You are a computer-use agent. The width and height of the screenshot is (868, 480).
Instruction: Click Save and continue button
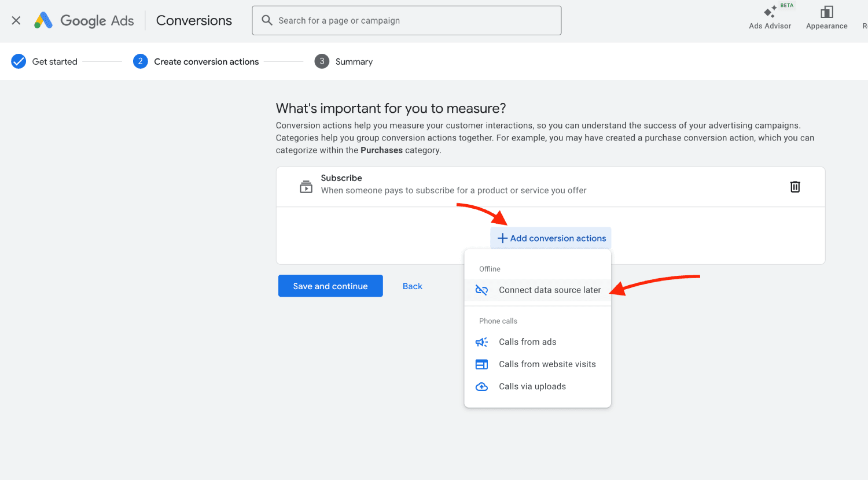tap(330, 286)
